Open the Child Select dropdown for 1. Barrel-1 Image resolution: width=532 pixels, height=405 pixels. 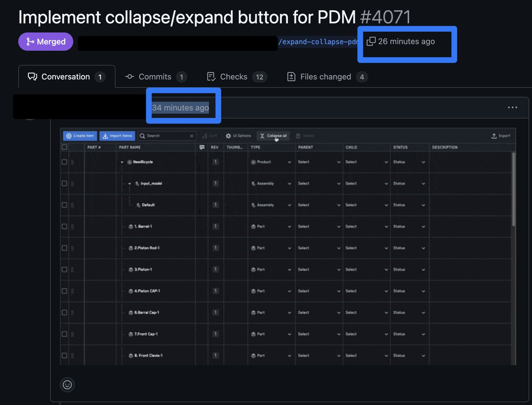366,226
